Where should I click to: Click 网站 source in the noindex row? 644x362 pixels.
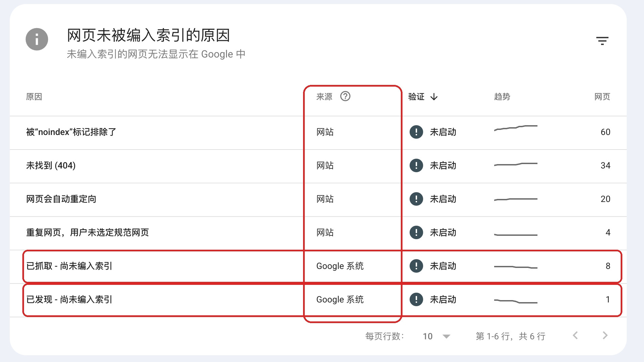(325, 132)
